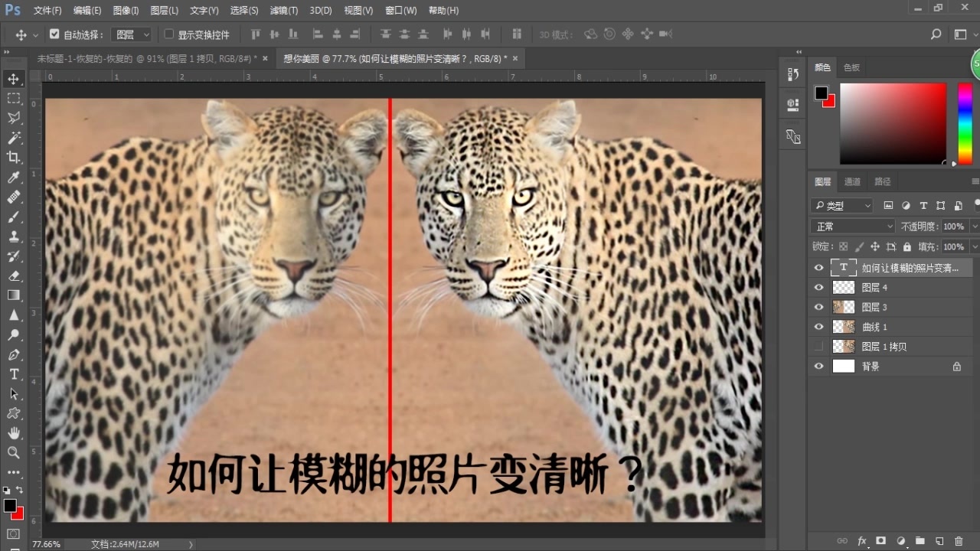Select the Move tool in toolbox
Viewport: 980px width, 551px height.
point(14,79)
